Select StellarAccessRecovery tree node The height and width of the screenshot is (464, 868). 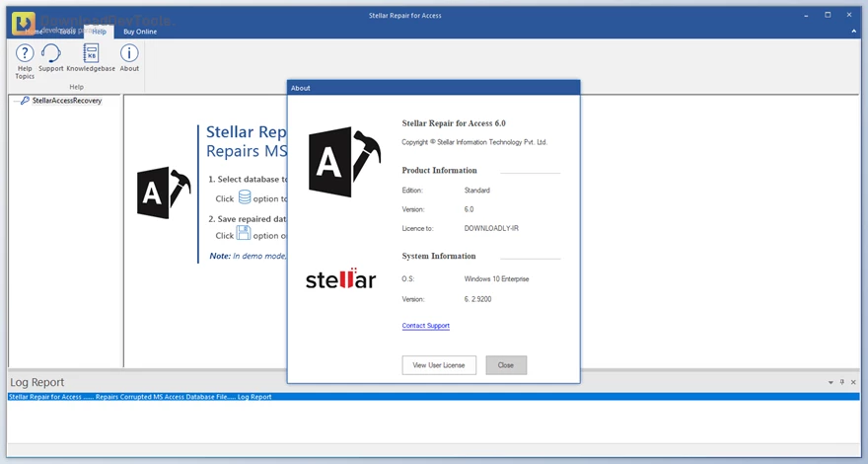(x=66, y=101)
